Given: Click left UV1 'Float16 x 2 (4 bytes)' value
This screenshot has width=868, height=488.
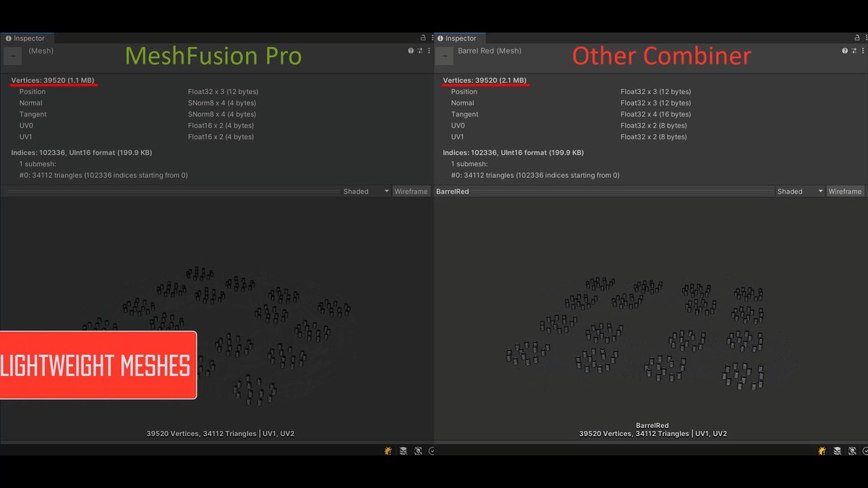Looking at the screenshot, I should point(221,137).
